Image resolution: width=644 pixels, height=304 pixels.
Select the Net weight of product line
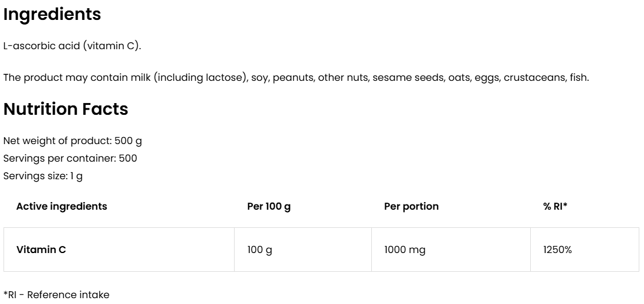pos(73,141)
